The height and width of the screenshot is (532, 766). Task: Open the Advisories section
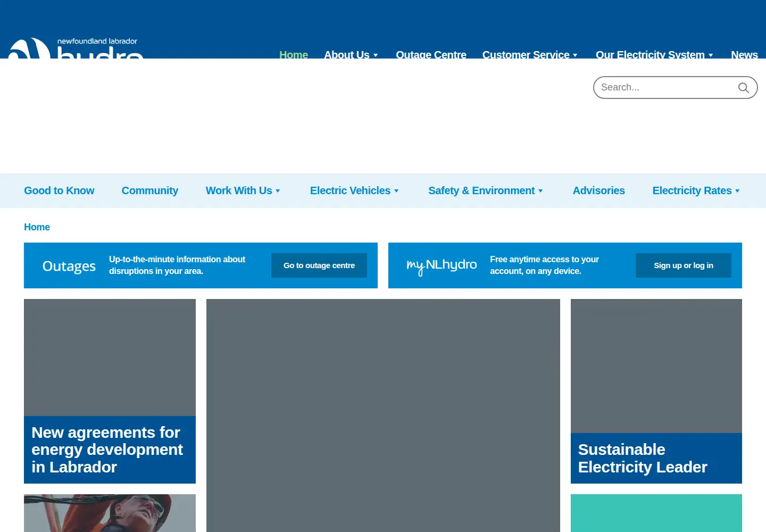pos(598,190)
